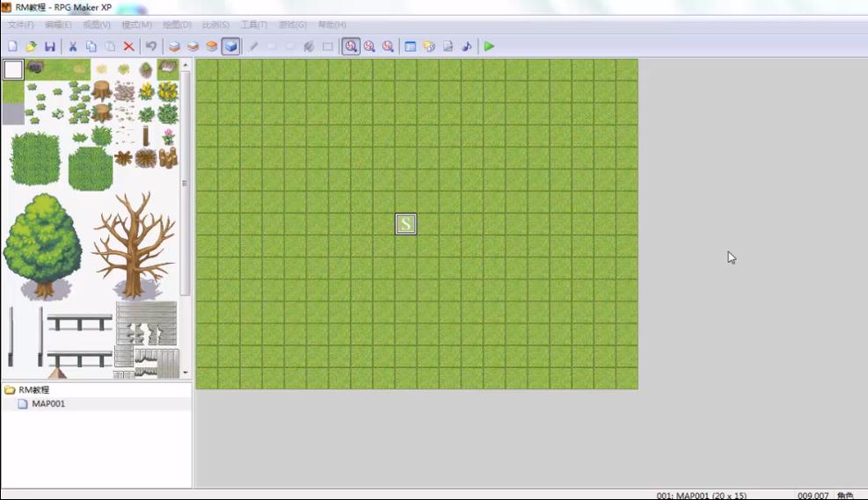
Task: Open the 模式(M) menu
Action: tap(136, 25)
